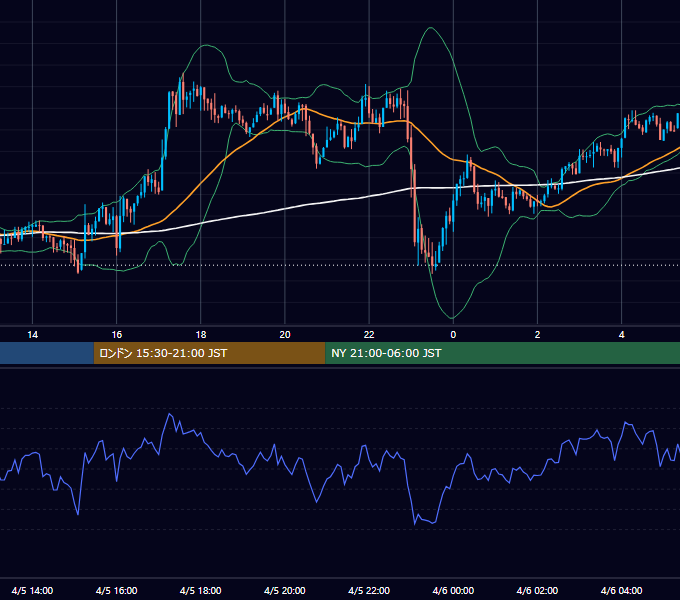Click the 4/5 16:00 date label
The width and height of the screenshot is (680, 600).
coord(117,590)
